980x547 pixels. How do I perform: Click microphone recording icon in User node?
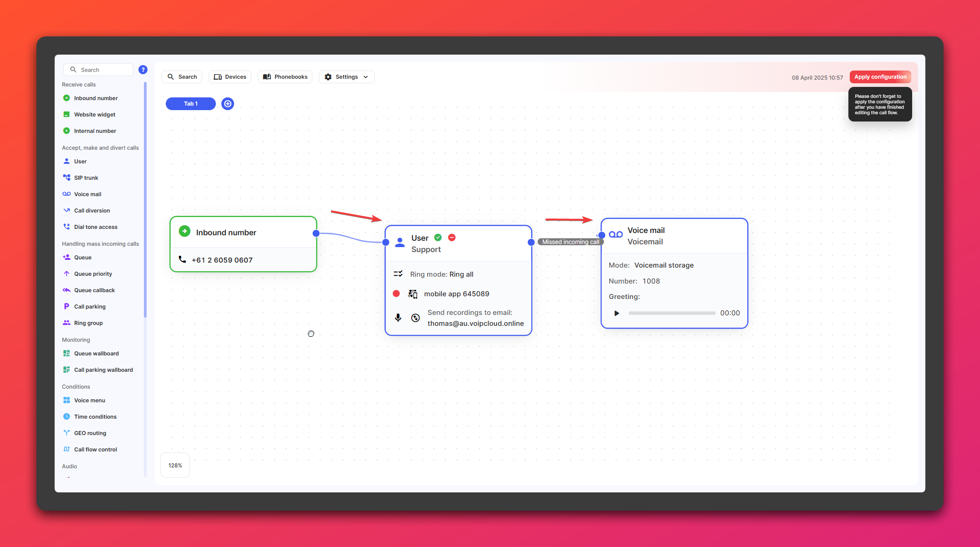[398, 318]
